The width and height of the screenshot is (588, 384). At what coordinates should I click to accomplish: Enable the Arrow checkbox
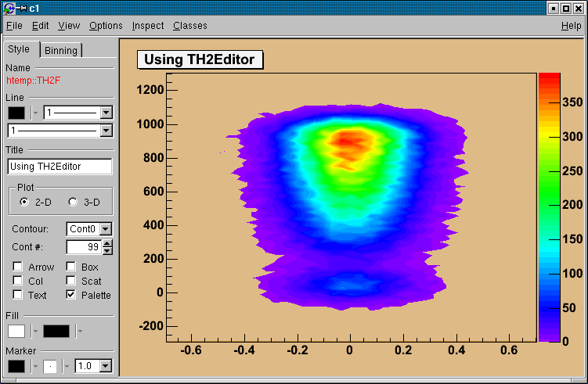18,267
